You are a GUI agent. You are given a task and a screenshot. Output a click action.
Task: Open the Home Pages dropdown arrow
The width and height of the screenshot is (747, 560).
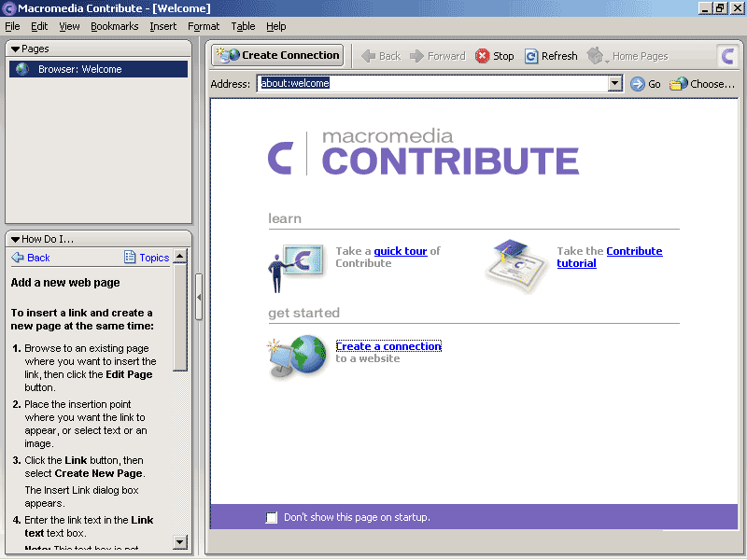click(x=607, y=61)
